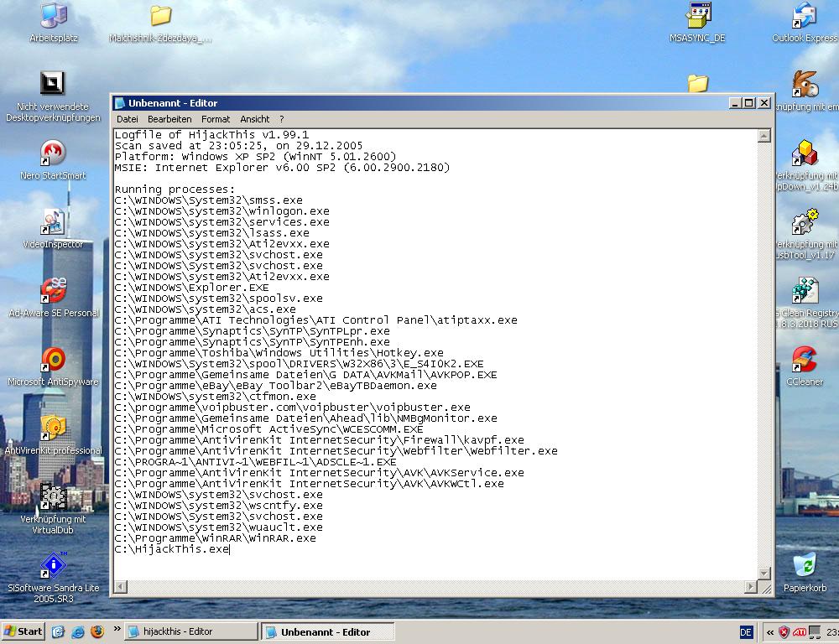The image size is (839, 644).
Task: Click the ATI tray icon
Action: [x=800, y=632]
